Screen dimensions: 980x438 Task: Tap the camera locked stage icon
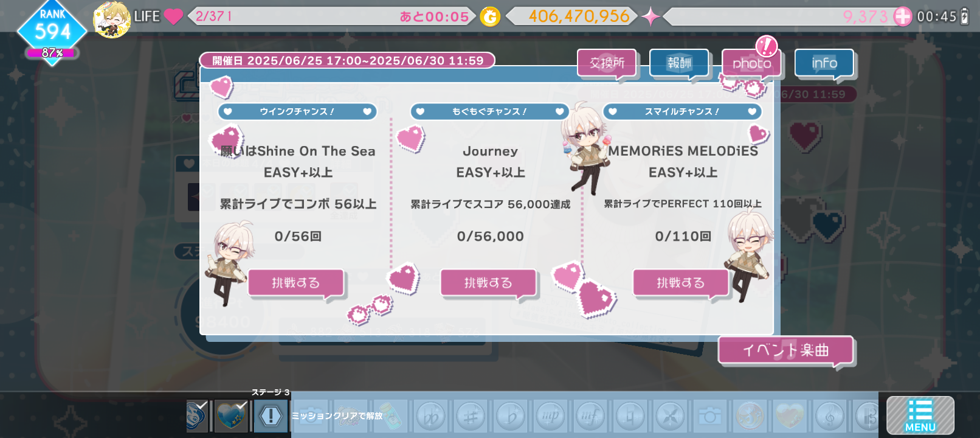(709, 417)
